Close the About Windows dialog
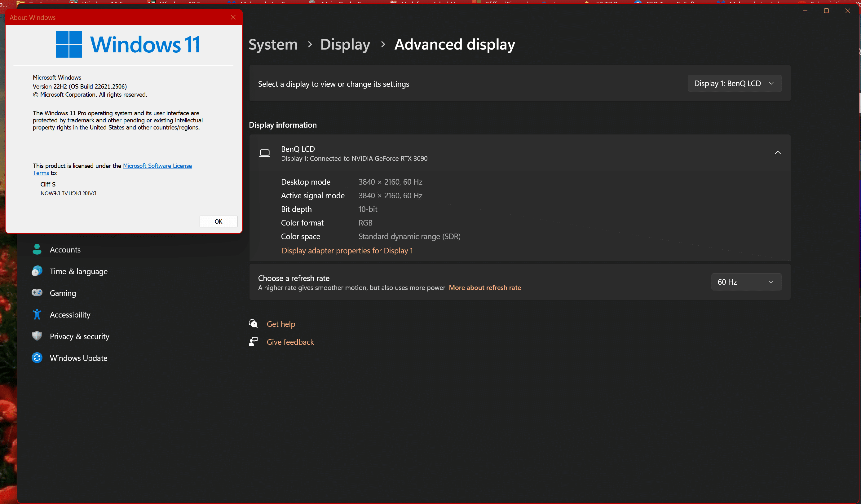This screenshot has width=861, height=504. coord(233,17)
